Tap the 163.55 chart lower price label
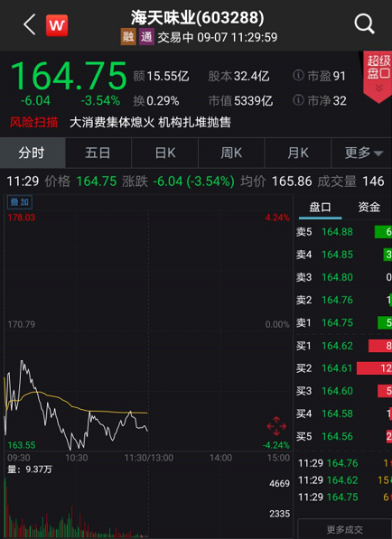Image resolution: width=392 pixels, height=539 pixels. tap(22, 445)
